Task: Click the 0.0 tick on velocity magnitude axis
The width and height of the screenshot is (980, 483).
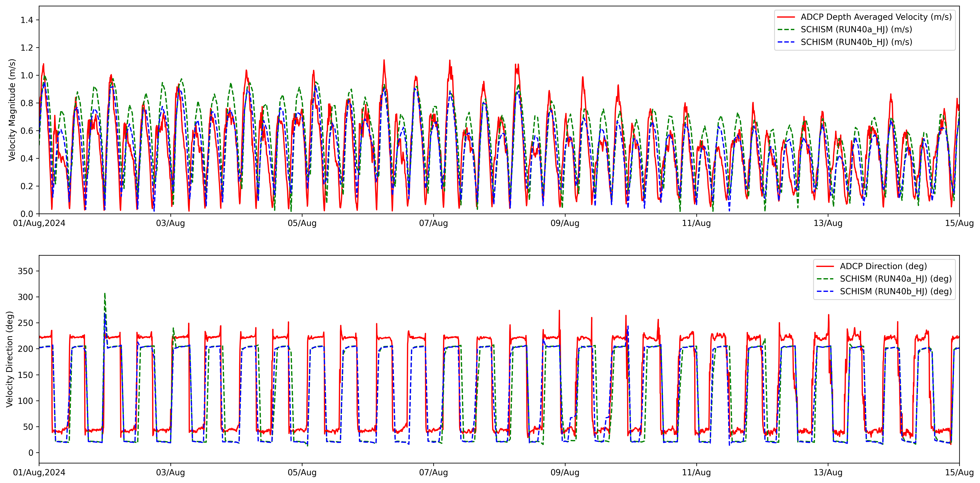Action: [x=27, y=214]
